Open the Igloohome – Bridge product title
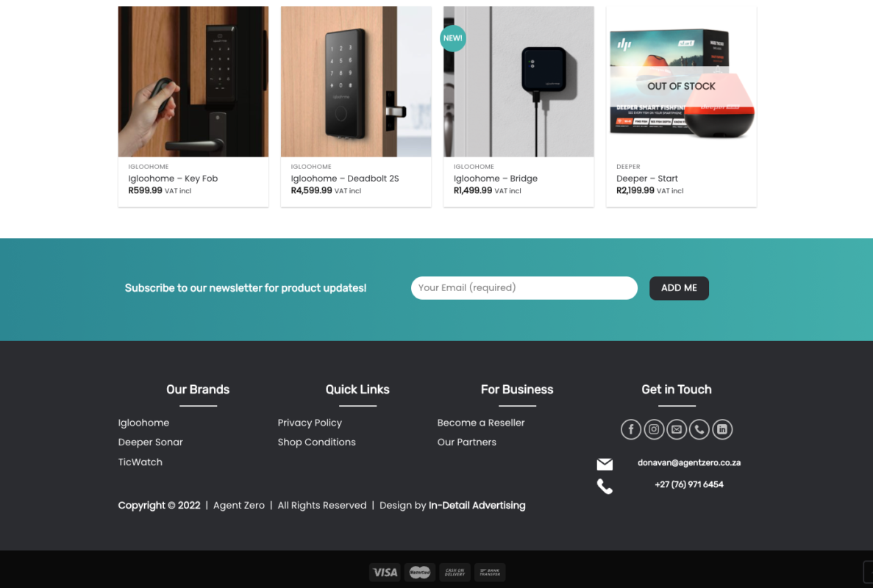Viewport: 873px width, 588px height. click(496, 178)
